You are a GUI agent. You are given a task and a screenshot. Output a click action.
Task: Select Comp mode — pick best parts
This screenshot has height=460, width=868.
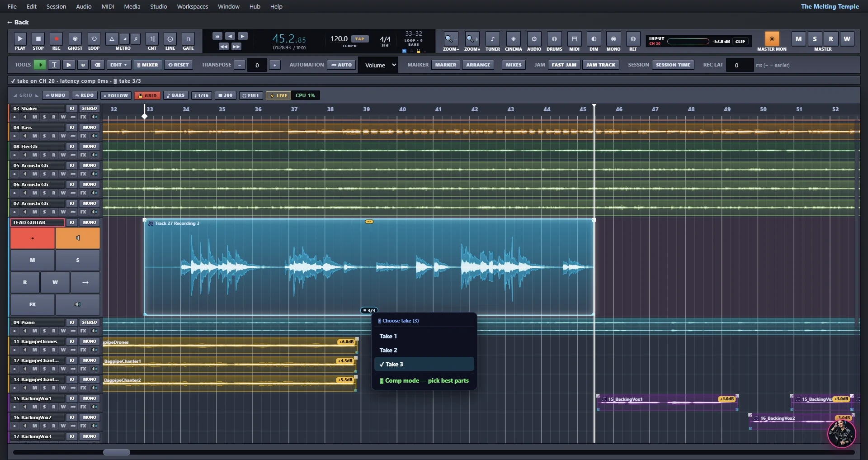pos(424,380)
